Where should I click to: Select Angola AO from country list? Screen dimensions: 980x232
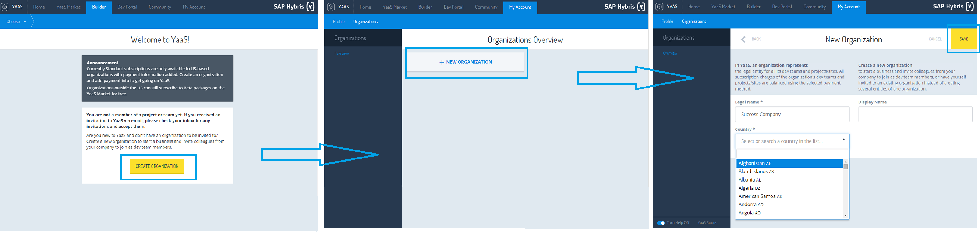(x=789, y=213)
